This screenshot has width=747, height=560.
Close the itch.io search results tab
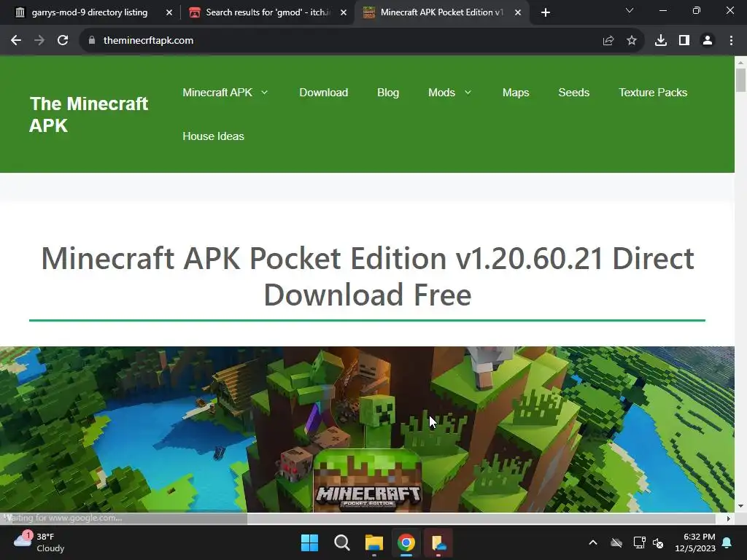(344, 12)
